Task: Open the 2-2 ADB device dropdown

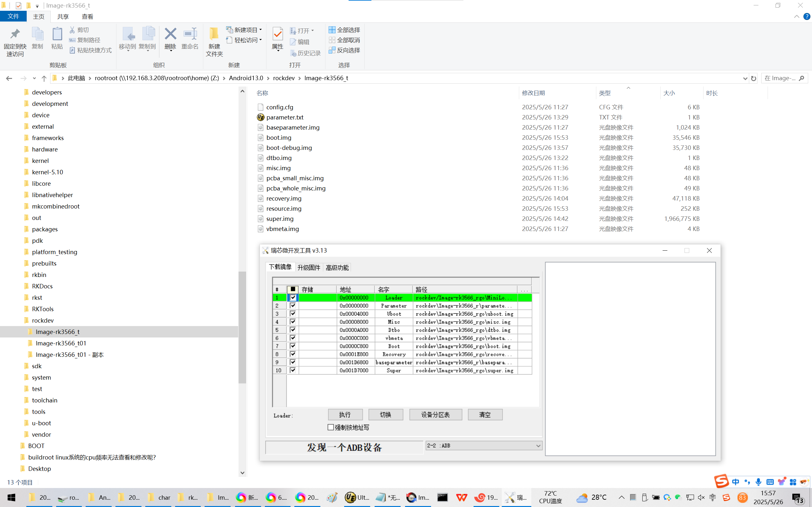Action: [538, 446]
